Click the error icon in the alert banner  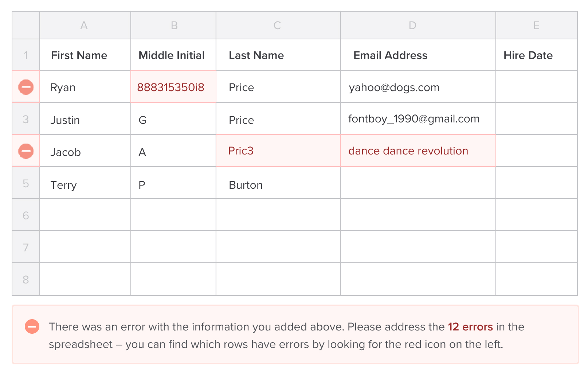pos(32,326)
